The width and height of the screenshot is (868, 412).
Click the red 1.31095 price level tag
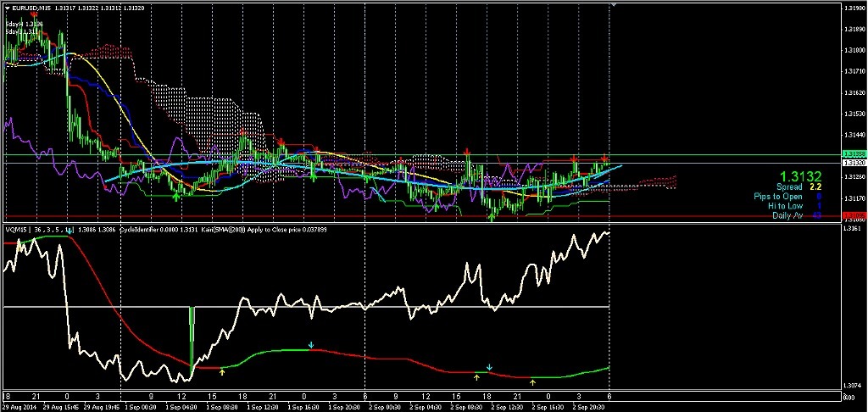click(x=854, y=215)
